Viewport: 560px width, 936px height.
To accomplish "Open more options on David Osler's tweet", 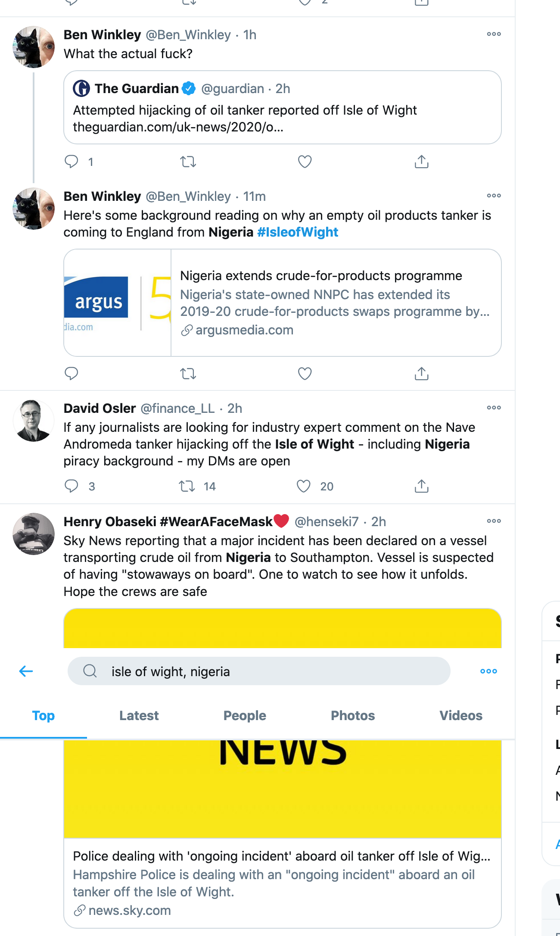I will (494, 408).
